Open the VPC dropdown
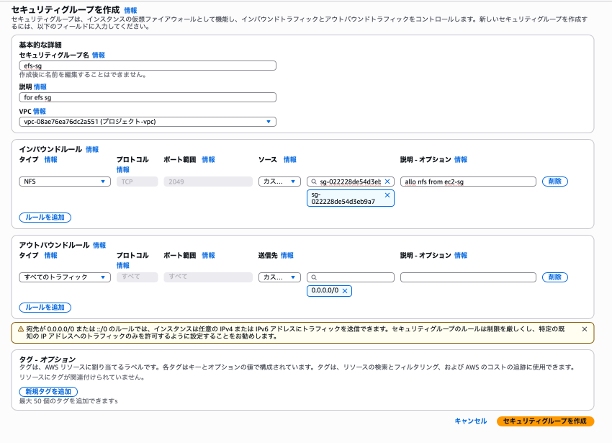The height and width of the screenshot is (443, 612). [148, 122]
